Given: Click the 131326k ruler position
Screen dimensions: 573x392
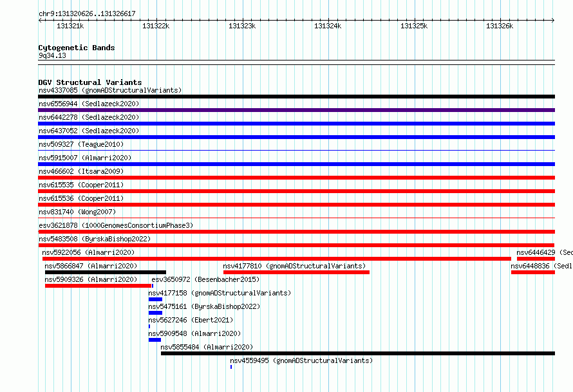Looking at the screenshot, I should tap(500, 26).
